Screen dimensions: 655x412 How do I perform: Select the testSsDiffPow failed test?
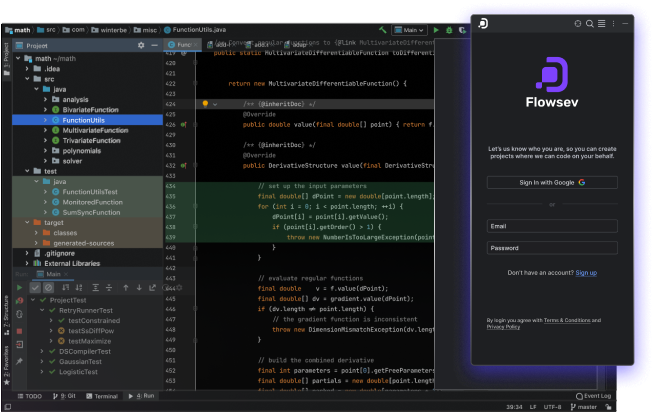coord(91,331)
